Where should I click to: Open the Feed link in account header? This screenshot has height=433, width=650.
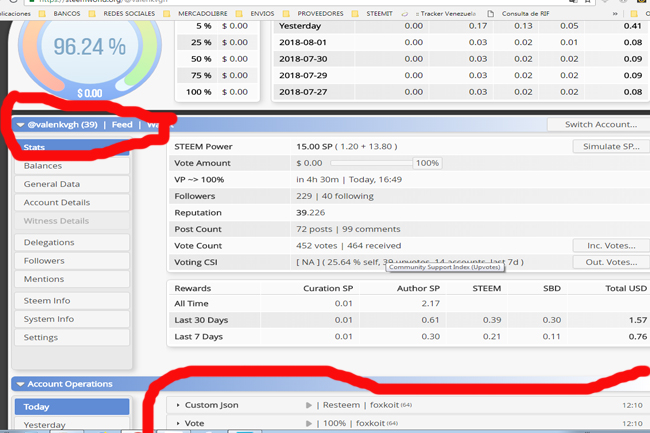pos(122,125)
